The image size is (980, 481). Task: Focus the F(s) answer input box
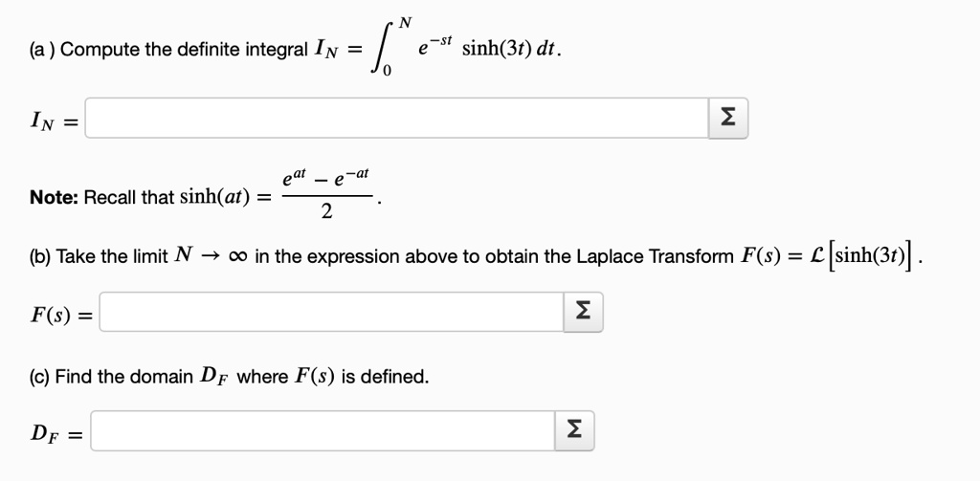(x=332, y=312)
